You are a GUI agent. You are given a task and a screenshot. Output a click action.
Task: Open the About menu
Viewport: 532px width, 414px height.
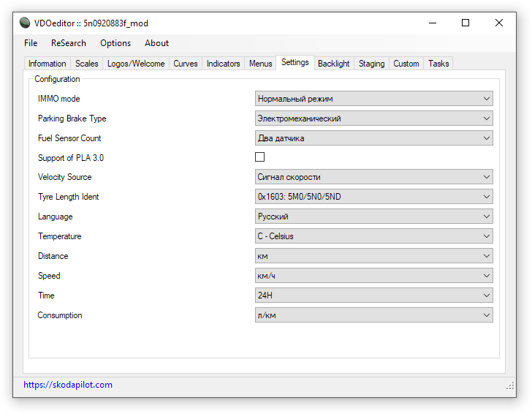click(x=156, y=43)
